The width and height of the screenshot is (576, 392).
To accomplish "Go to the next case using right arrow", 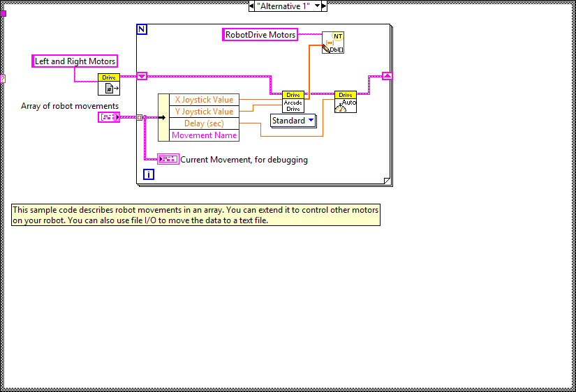I will pos(325,6).
